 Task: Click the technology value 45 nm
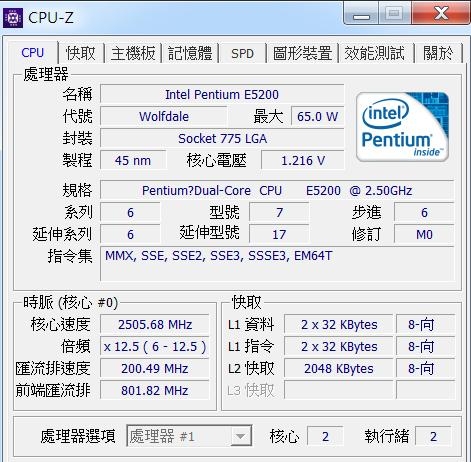[133, 160]
